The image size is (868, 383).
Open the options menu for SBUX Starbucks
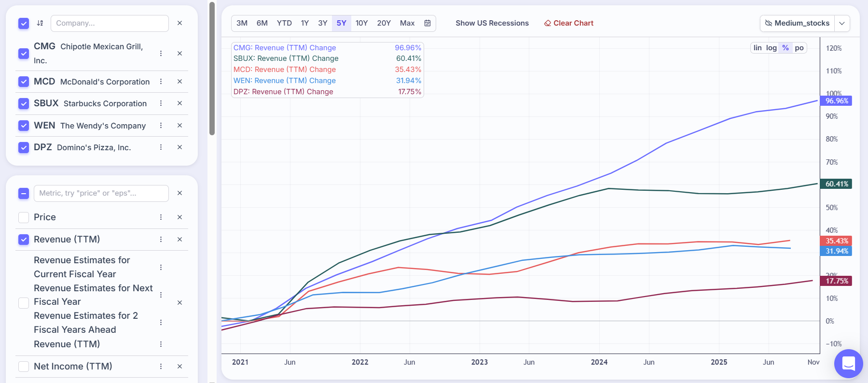click(161, 103)
